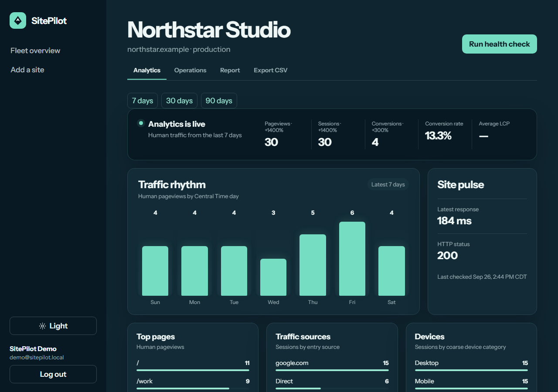Screen dimensions: 558x392
Task: Open Add a site page
Action: tap(27, 70)
